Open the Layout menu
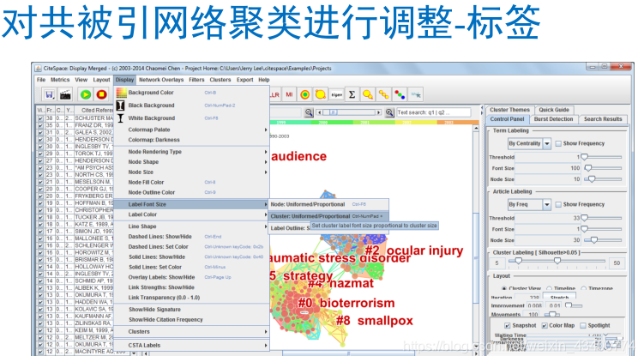This screenshot has width=644, height=362. [101, 80]
